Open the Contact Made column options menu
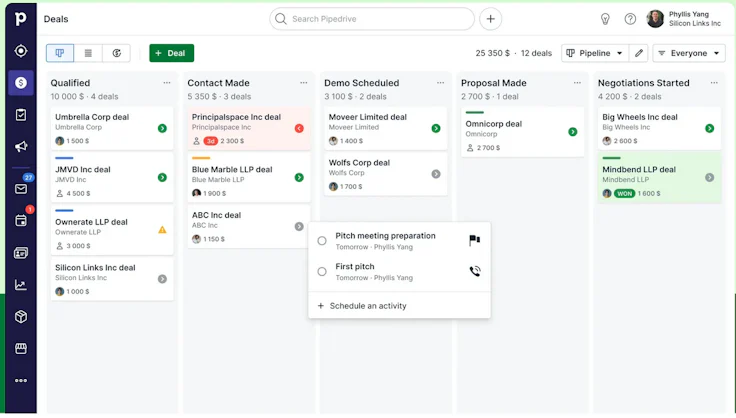The width and height of the screenshot is (736, 418). point(304,83)
